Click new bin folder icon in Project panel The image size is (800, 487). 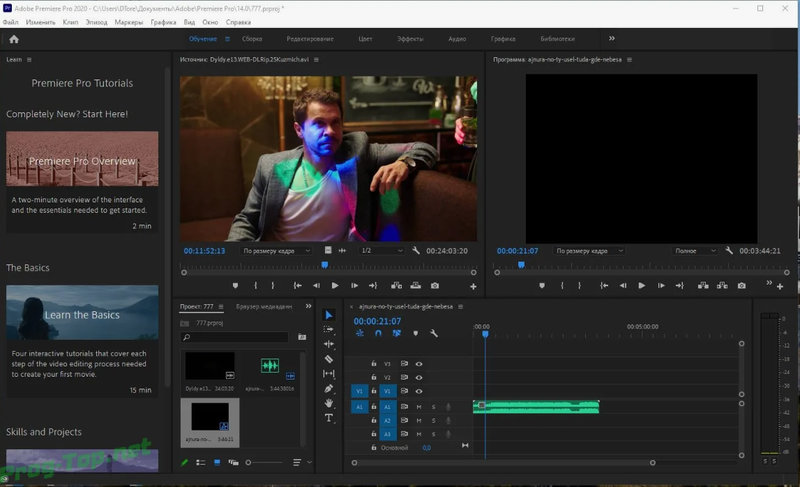[302, 337]
